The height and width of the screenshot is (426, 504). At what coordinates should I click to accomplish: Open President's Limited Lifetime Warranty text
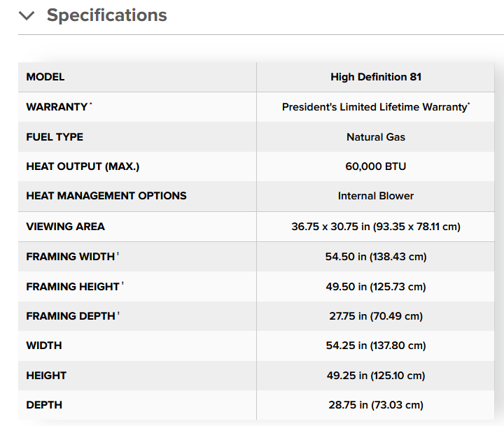376,107
